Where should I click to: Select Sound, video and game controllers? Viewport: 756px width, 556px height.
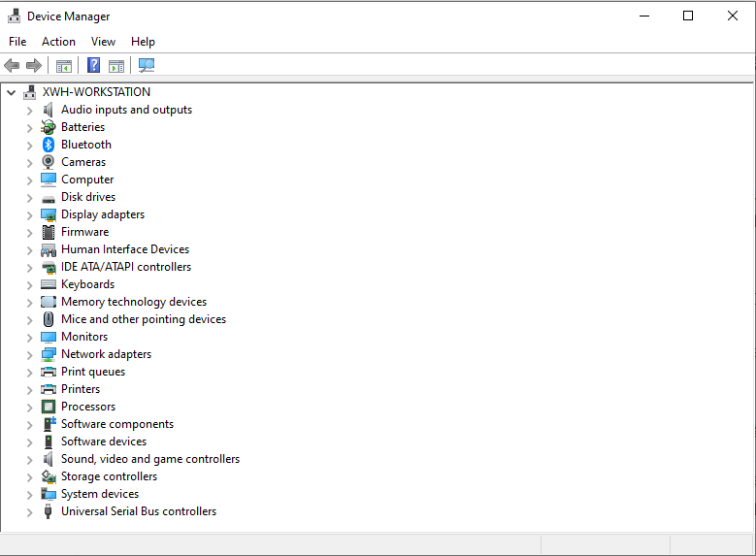[149, 459]
